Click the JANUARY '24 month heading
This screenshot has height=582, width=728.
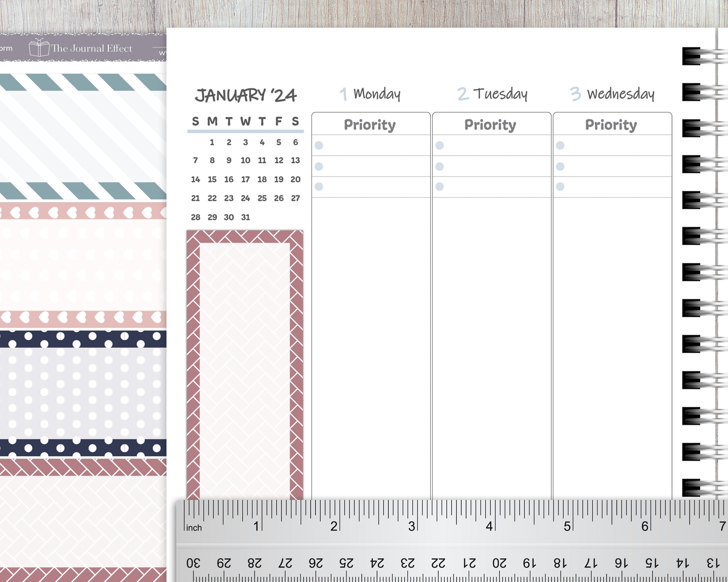pyautogui.click(x=246, y=95)
